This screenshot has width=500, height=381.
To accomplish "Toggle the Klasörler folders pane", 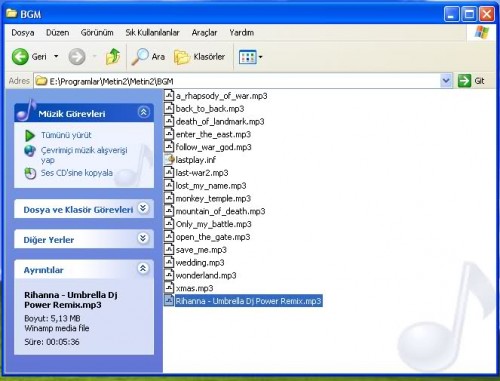I will pos(200,57).
